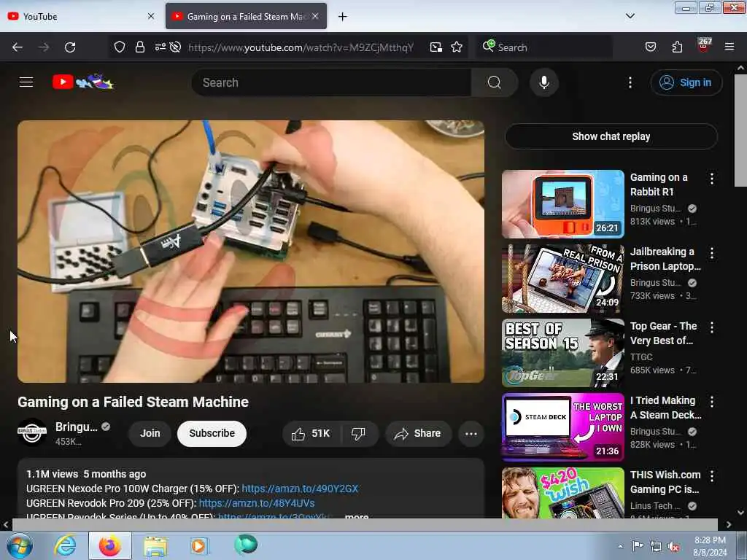Save to Pocket icon
This screenshot has height=560, width=747.
click(650, 47)
